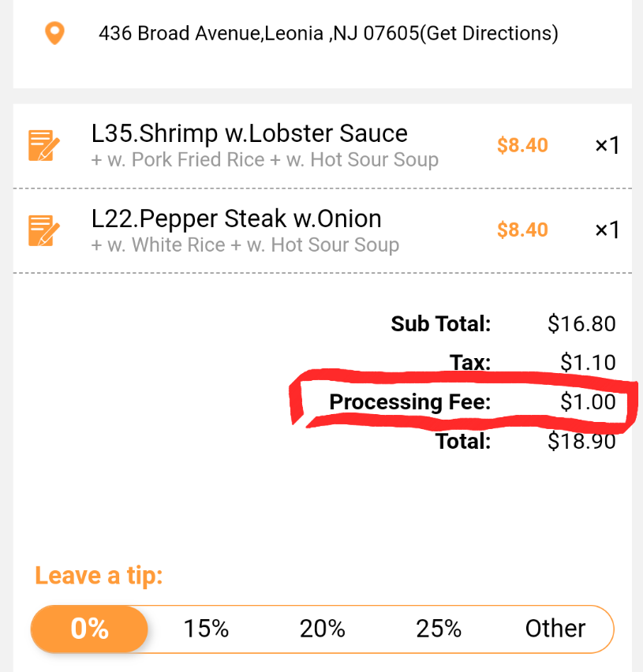This screenshot has height=672, width=643.
Task: Tap the $8.40 price of Shrimp w.Lobster Sauce
Action: [522, 146]
